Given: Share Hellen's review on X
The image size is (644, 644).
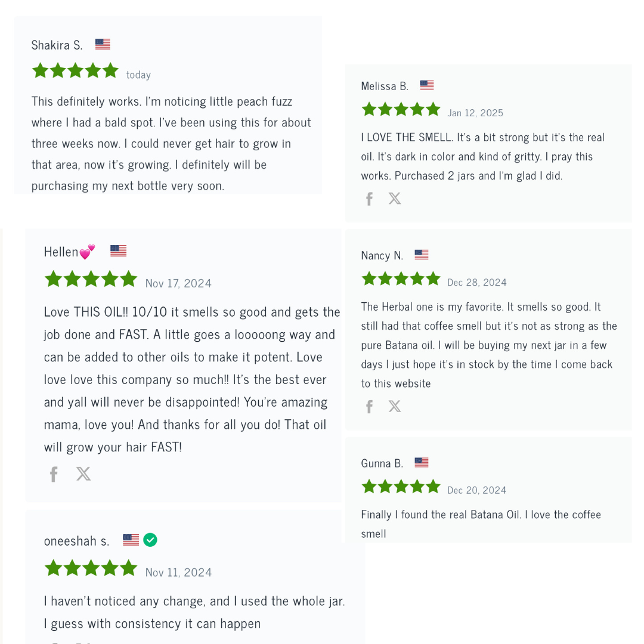Looking at the screenshot, I should (x=83, y=474).
